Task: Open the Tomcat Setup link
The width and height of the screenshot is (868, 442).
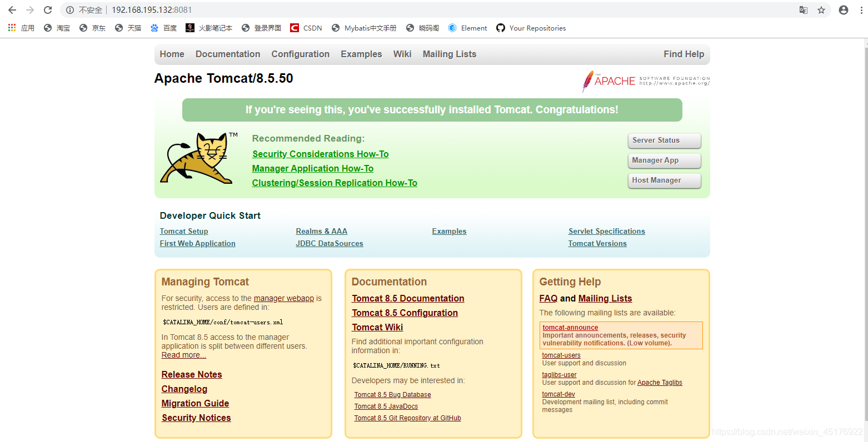Action: tap(184, 232)
